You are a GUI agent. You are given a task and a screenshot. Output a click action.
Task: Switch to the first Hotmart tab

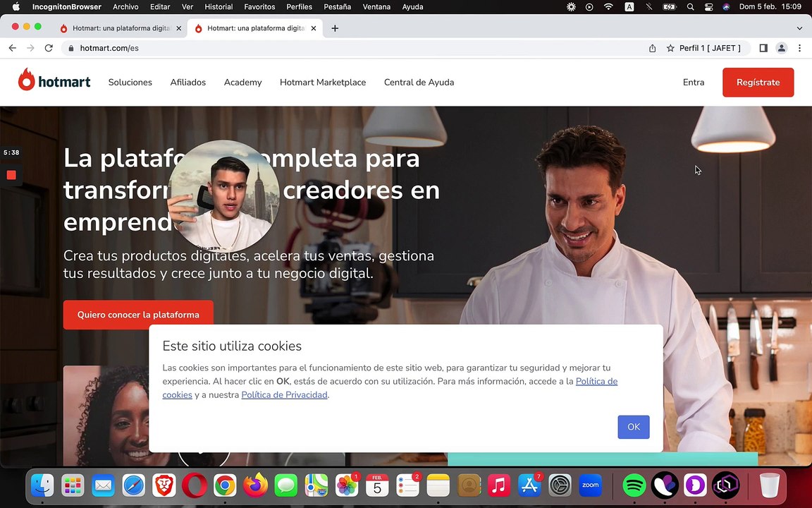pyautogui.click(x=121, y=28)
